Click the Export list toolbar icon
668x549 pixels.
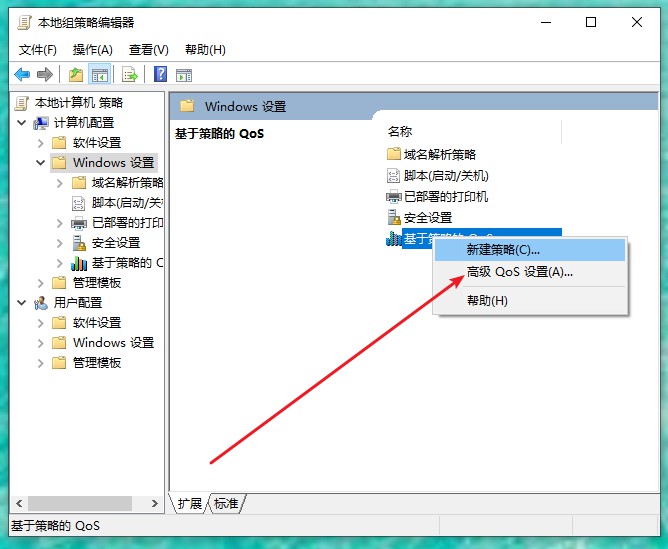(129, 74)
